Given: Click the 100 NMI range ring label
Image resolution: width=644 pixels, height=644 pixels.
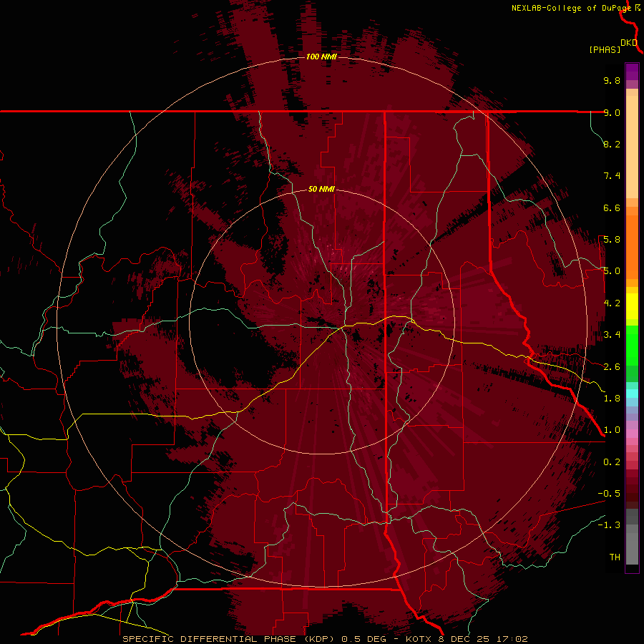Looking at the screenshot, I should [321, 57].
